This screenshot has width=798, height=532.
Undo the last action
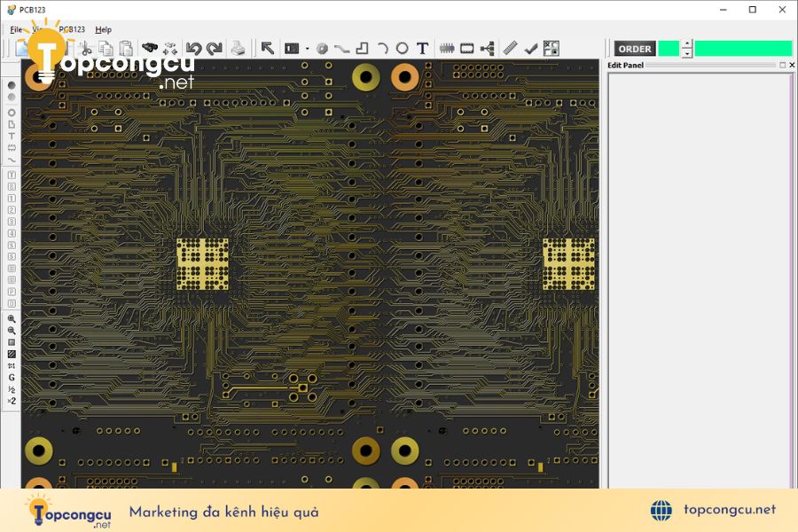[x=193, y=49]
